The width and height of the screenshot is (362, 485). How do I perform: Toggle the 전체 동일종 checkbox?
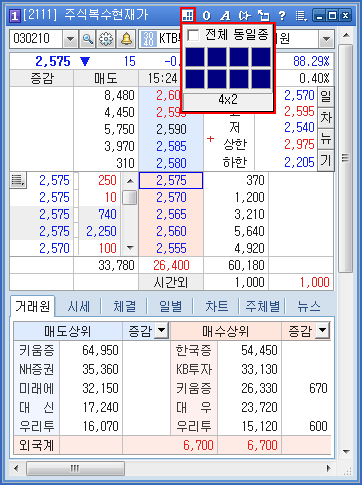194,35
